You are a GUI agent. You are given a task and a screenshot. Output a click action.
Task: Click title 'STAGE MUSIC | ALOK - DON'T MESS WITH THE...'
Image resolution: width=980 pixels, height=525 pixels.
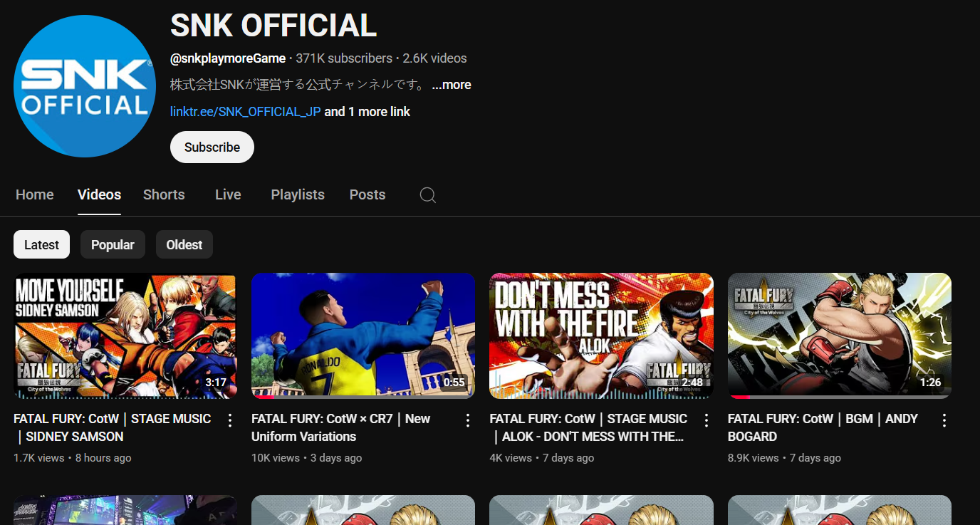point(589,427)
